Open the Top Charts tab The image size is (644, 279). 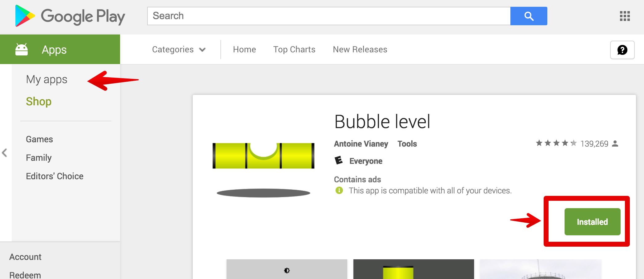294,50
